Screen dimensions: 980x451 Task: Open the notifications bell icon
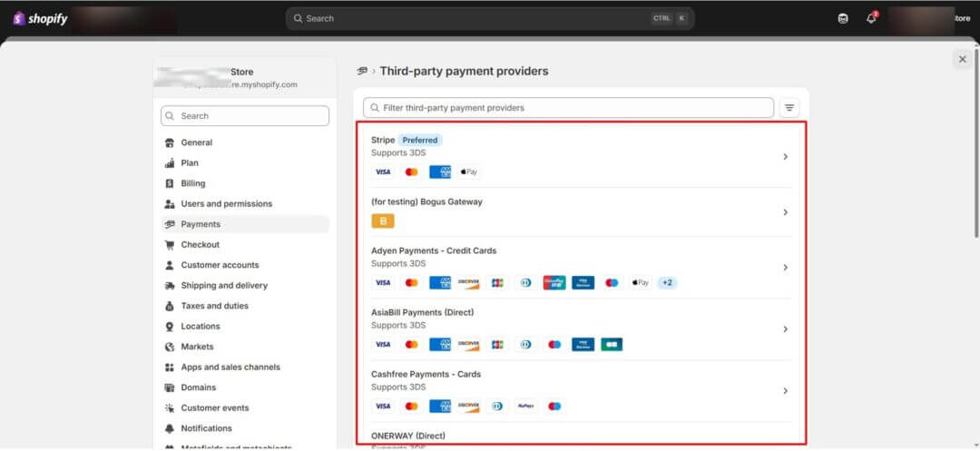tap(871, 18)
